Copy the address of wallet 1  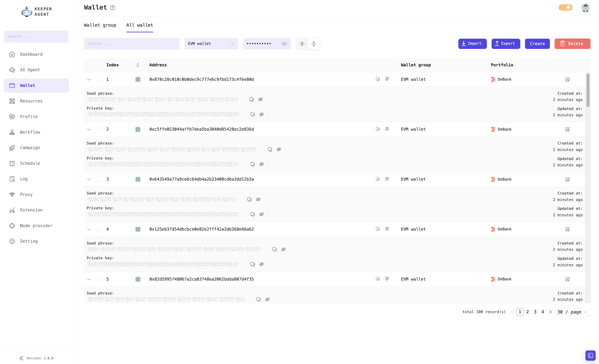point(378,79)
